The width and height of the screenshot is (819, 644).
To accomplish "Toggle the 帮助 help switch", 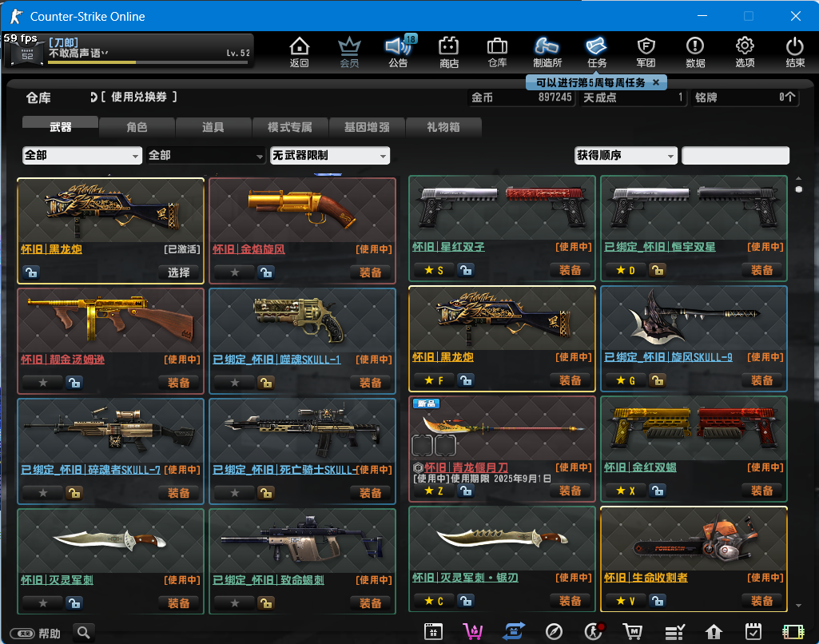I will click(22, 634).
